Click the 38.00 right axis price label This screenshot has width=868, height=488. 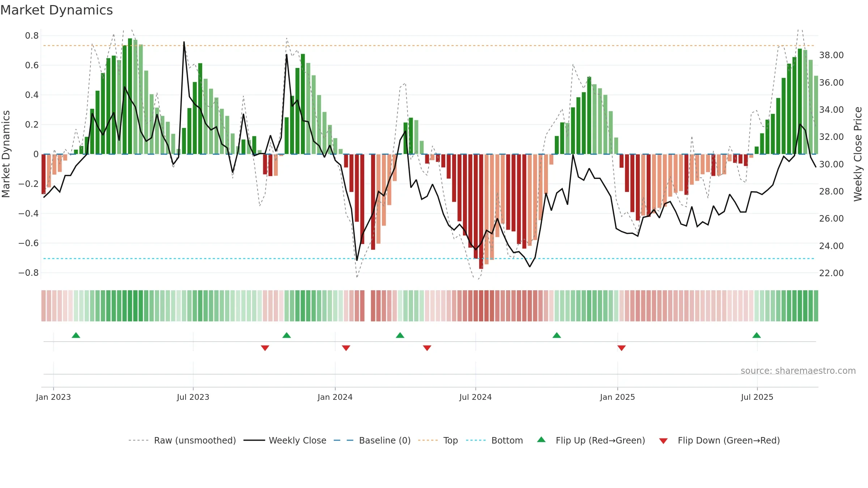click(x=831, y=55)
